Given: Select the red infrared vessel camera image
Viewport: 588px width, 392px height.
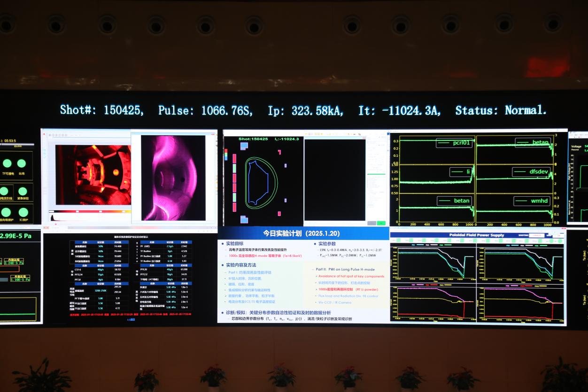Looking at the screenshot, I should click(x=93, y=175).
